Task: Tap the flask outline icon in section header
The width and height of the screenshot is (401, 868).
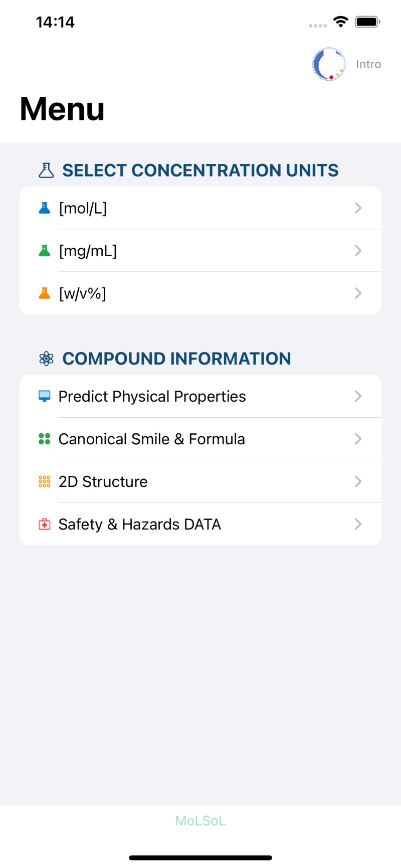Action: (46, 170)
